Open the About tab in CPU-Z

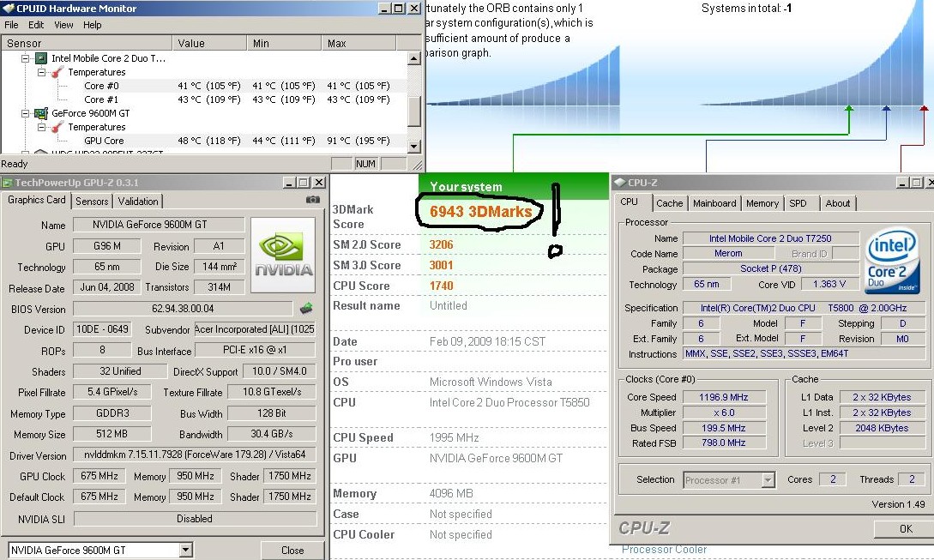(x=838, y=203)
